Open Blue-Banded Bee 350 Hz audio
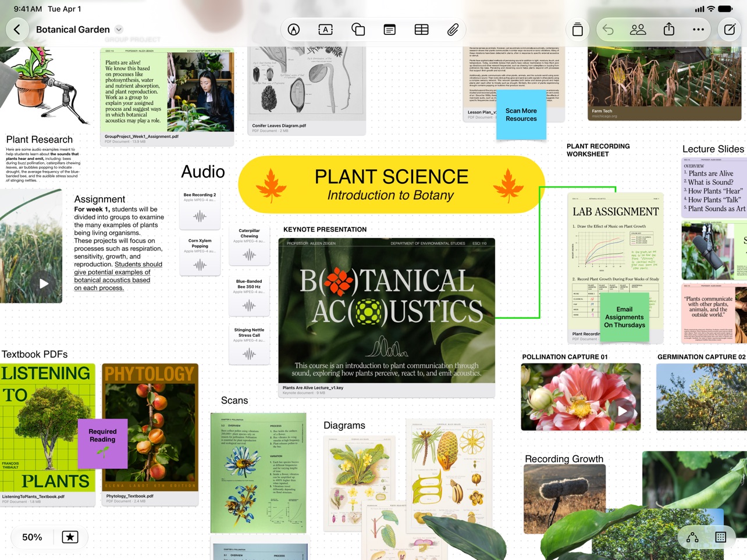 point(249,296)
